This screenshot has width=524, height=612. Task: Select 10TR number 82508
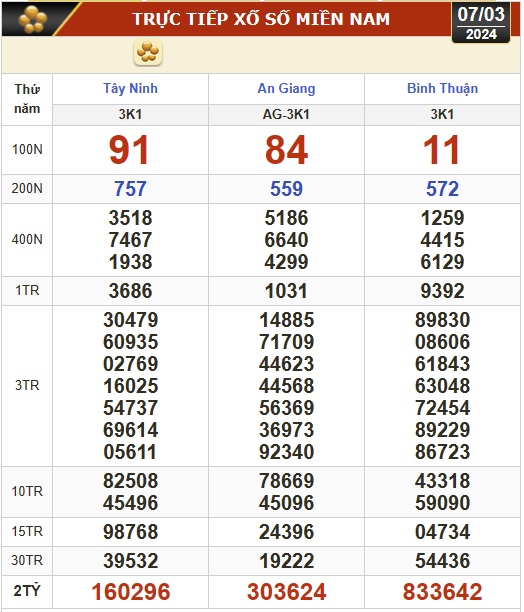pyautogui.click(x=130, y=481)
